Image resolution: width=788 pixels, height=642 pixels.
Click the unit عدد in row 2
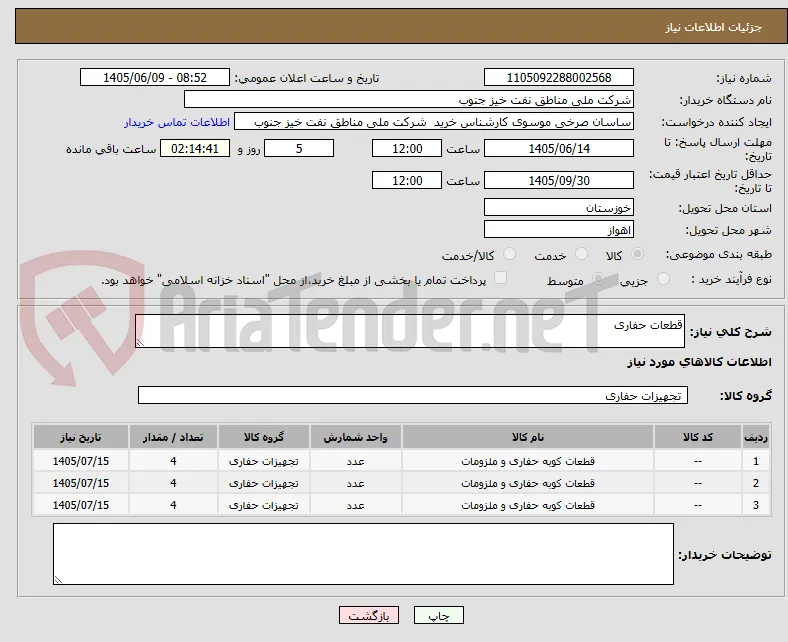tap(355, 483)
